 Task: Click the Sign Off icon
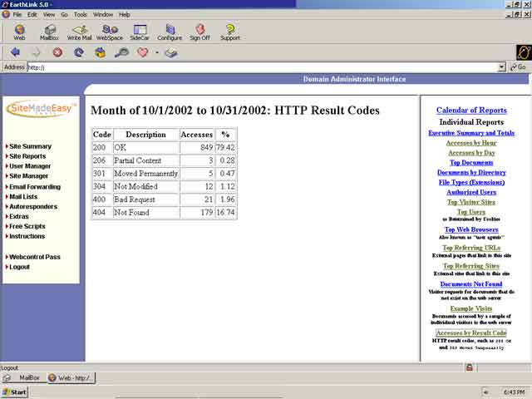point(199,32)
